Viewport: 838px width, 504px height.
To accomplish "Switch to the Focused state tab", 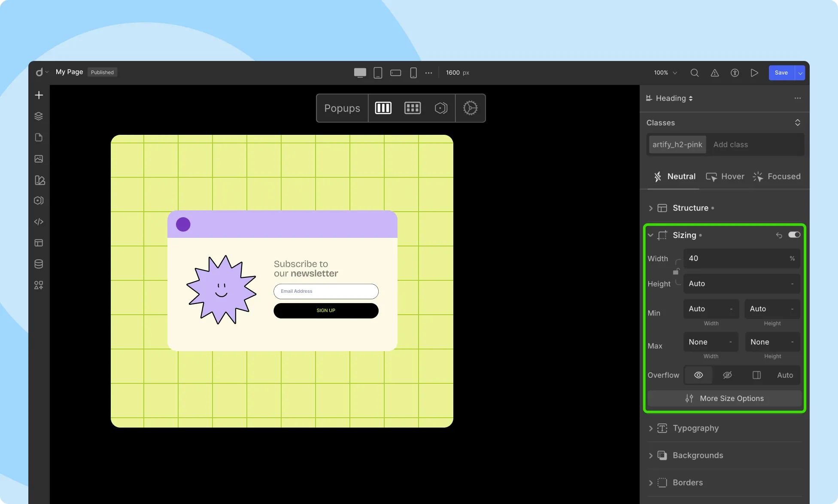I will (777, 176).
